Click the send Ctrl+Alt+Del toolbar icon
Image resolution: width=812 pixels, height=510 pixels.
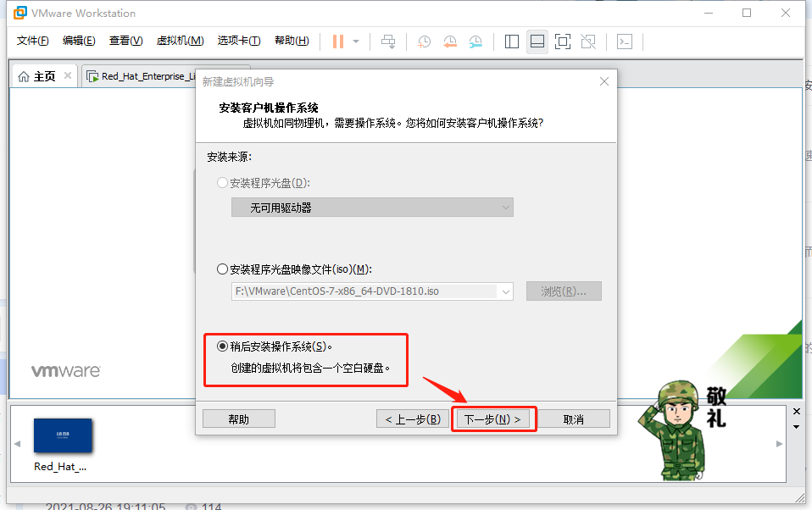point(388,42)
